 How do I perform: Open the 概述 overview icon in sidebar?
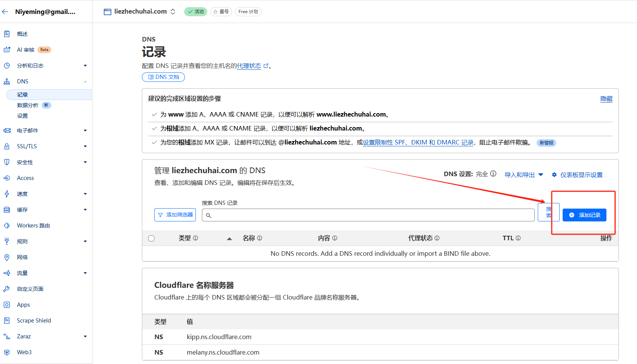7,34
